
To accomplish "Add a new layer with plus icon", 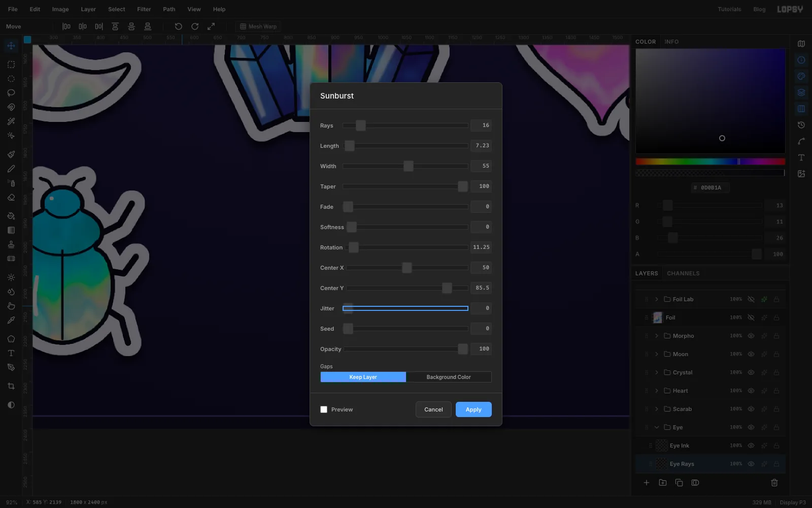I will [x=647, y=483].
